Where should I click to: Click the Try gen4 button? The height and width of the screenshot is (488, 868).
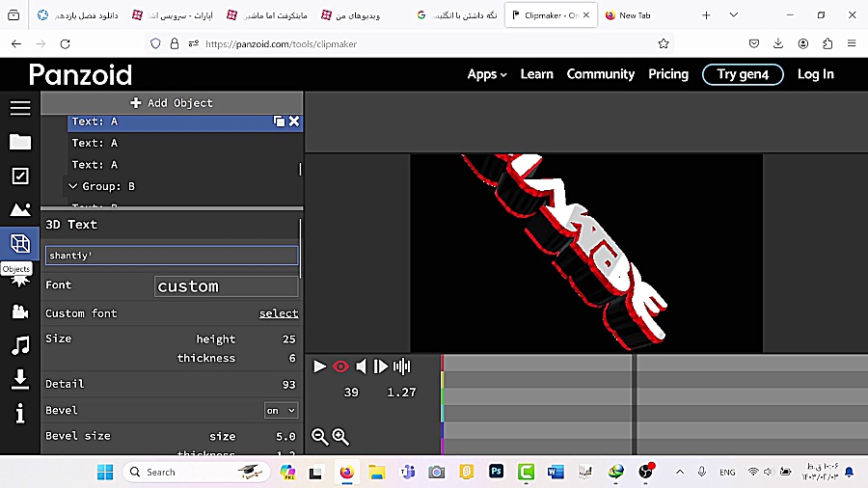click(x=743, y=74)
